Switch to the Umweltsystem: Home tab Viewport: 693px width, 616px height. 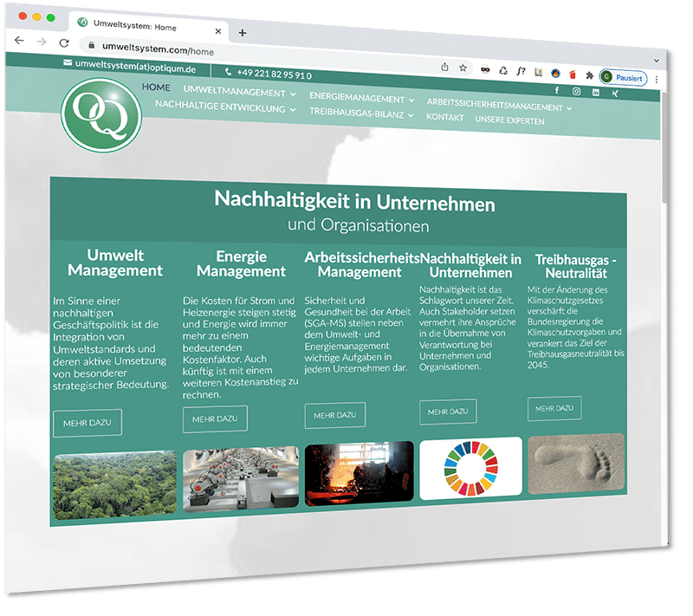(x=149, y=27)
